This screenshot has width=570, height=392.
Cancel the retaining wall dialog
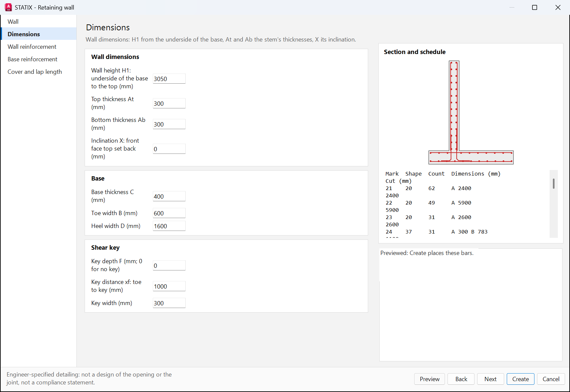(551, 379)
